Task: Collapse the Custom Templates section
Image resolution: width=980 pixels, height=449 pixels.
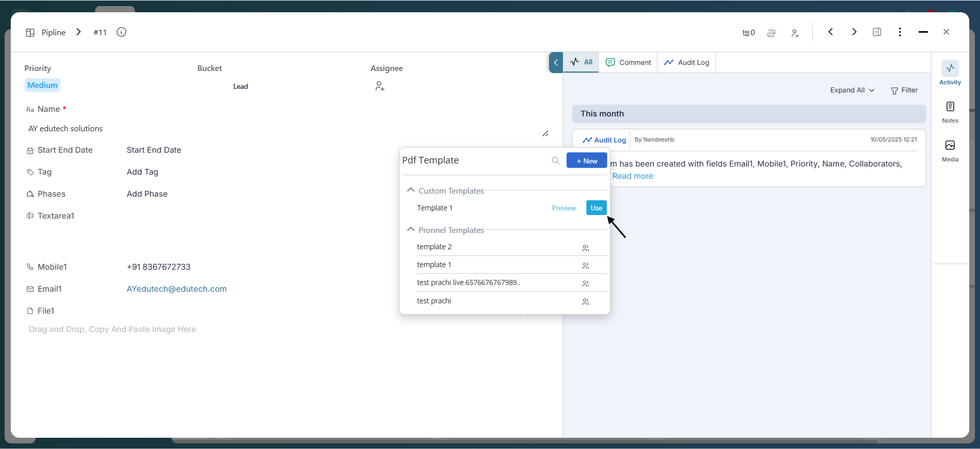Action: point(411,190)
